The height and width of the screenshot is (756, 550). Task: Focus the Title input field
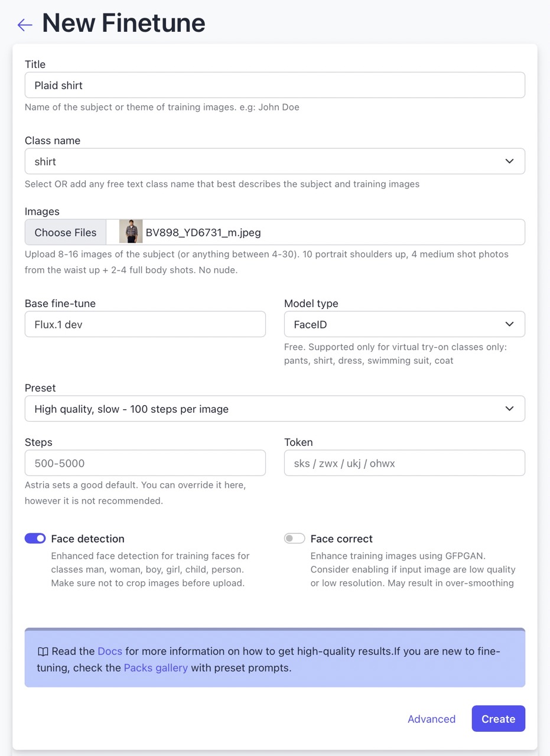275,85
